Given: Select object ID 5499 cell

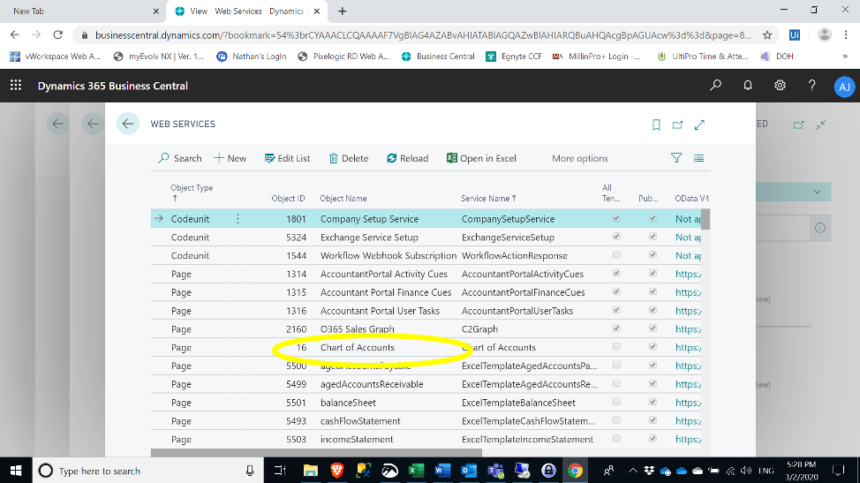Looking at the screenshot, I should coord(296,384).
